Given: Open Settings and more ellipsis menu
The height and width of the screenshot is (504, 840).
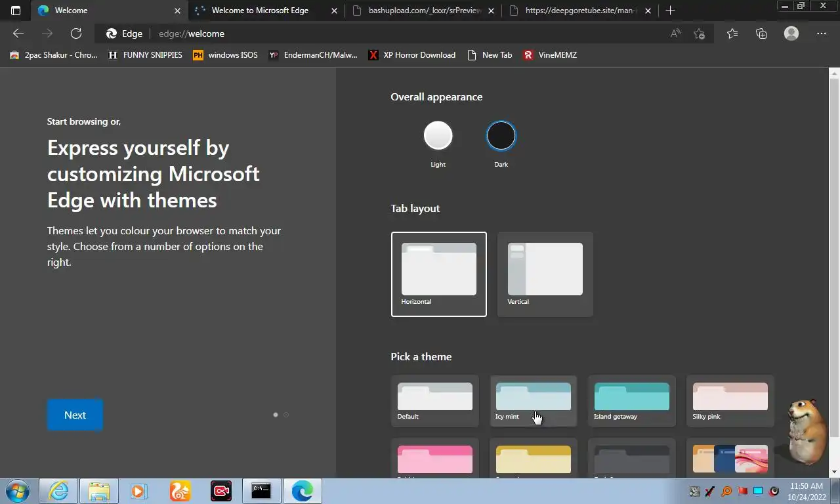Looking at the screenshot, I should [x=822, y=33].
